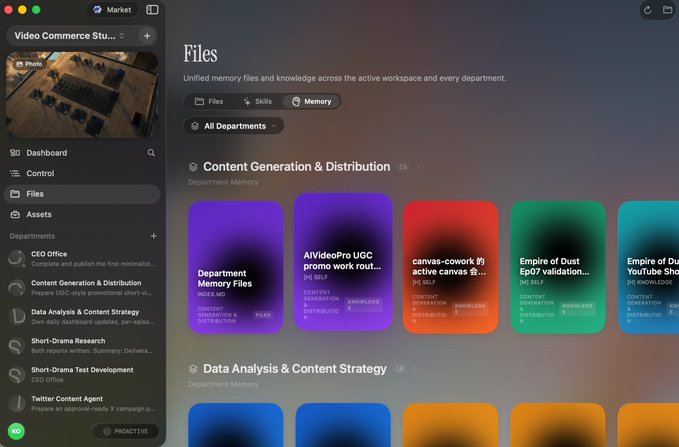The height and width of the screenshot is (447, 679).
Task: Click the refresh icon at top right
Action: pos(647,10)
